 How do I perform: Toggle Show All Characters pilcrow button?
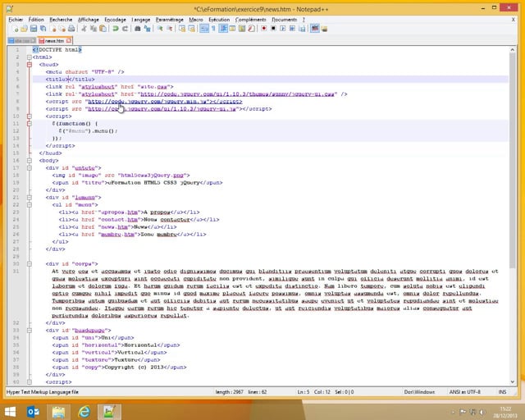[213, 29]
